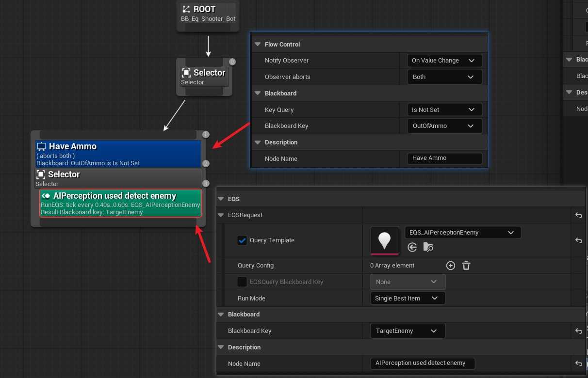588x378 pixels.
Task: Collapse the EQS section header
Action: [x=221, y=199]
